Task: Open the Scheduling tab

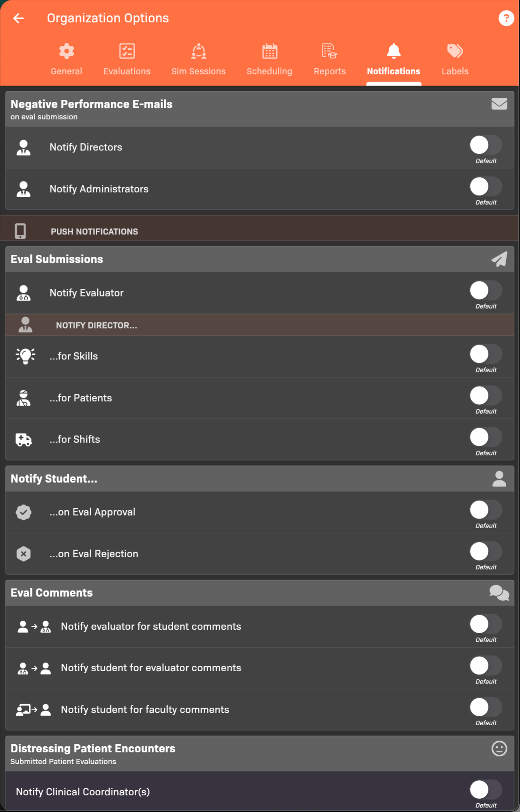Action: 269,59
